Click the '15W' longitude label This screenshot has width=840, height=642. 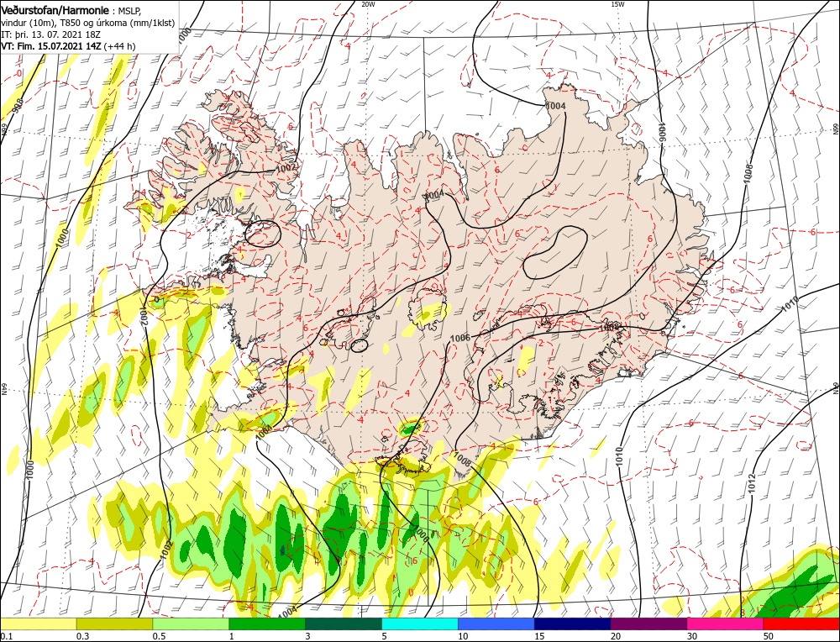coord(617,4)
